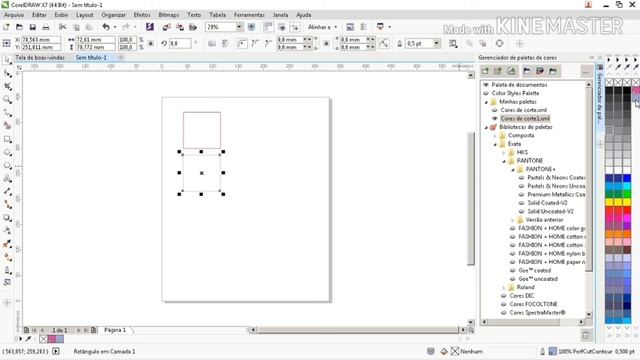Screen dimensions: 640x360
Task: Select Cores de corte.xml palette
Action: pos(524,110)
